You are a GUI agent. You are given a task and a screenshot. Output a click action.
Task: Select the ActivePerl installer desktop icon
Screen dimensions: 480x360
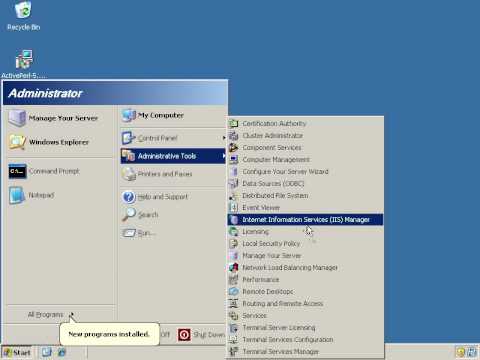click(24, 64)
